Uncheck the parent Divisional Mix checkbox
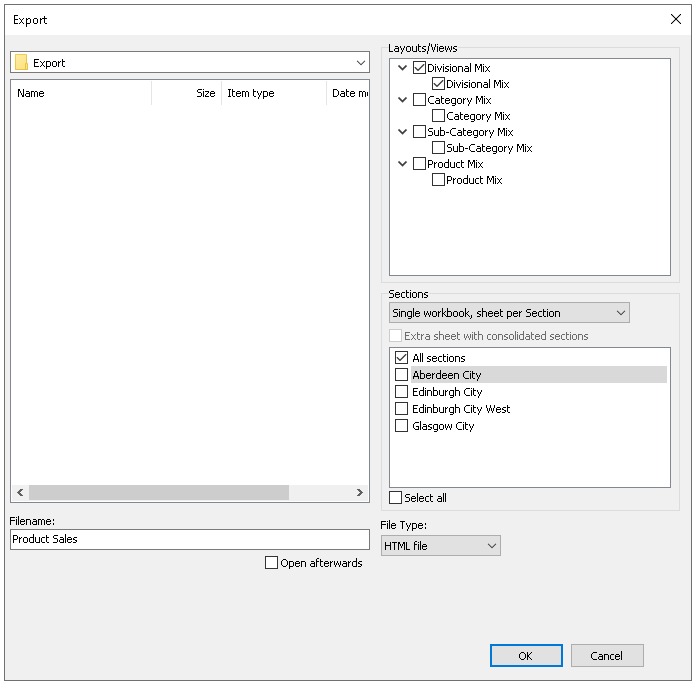This screenshot has width=700, height=687. [x=419, y=68]
